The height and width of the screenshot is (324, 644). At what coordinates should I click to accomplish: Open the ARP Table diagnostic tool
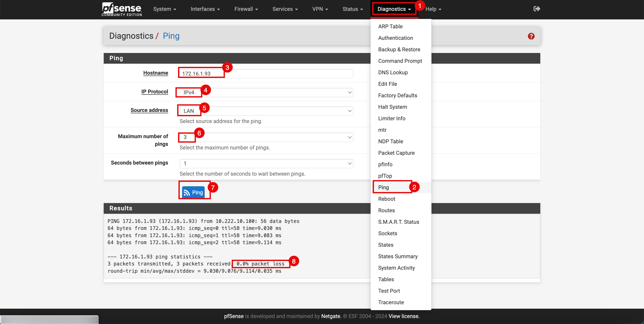tap(391, 26)
